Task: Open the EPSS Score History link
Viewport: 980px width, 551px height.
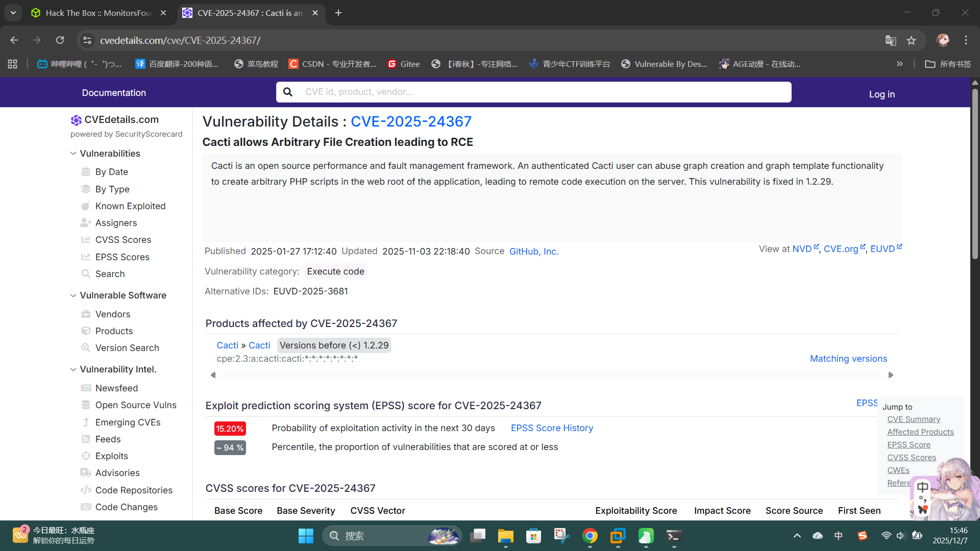Action: click(x=552, y=428)
